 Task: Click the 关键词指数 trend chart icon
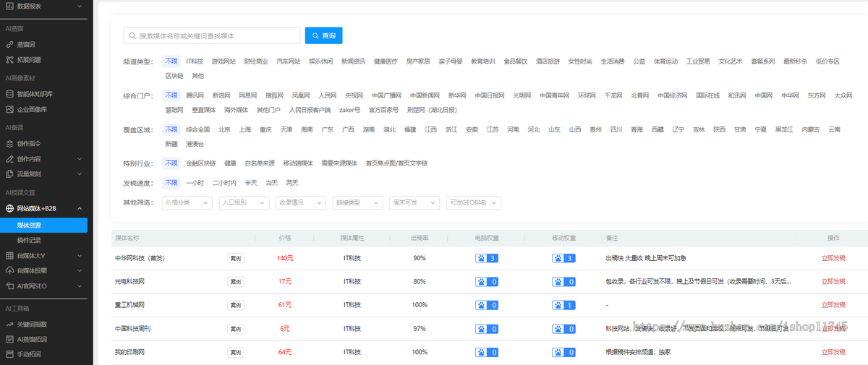tap(9, 324)
